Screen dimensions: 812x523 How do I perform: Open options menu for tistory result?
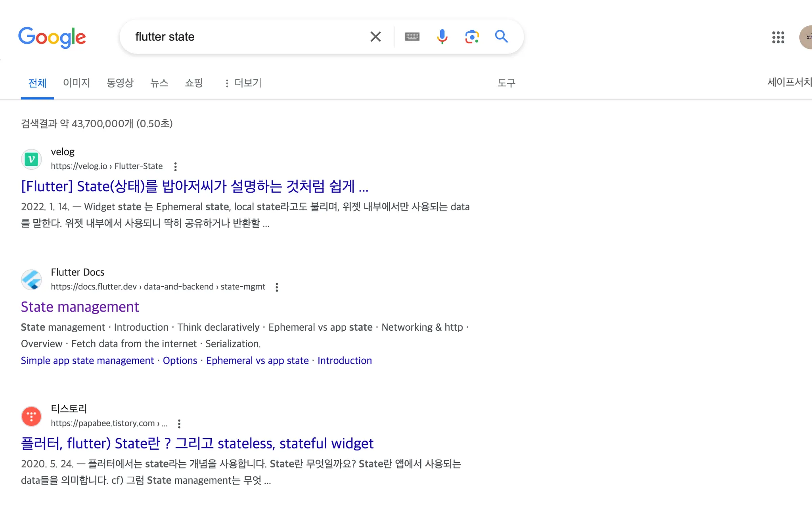pyautogui.click(x=179, y=423)
